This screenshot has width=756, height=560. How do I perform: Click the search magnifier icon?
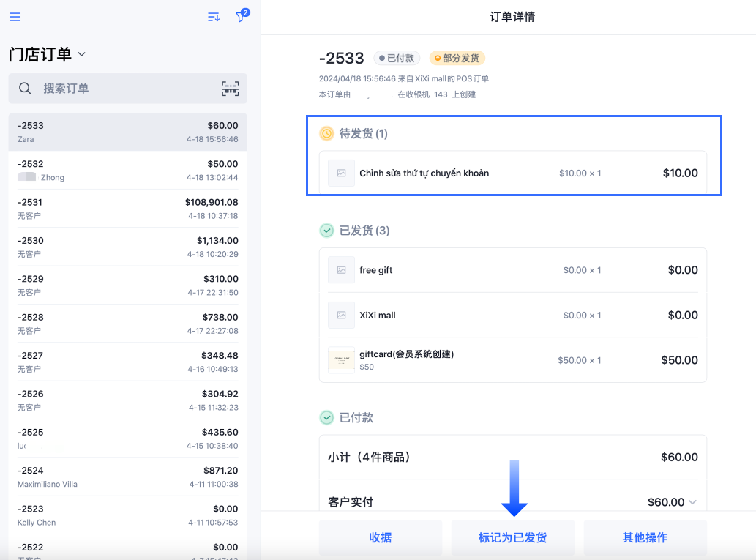pyautogui.click(x=25, y=89)
